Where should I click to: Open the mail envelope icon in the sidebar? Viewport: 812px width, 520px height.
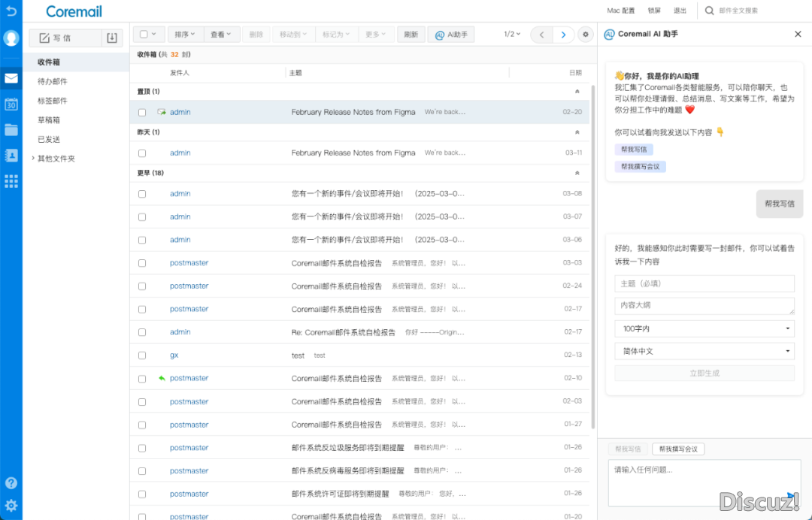[11, 79]
